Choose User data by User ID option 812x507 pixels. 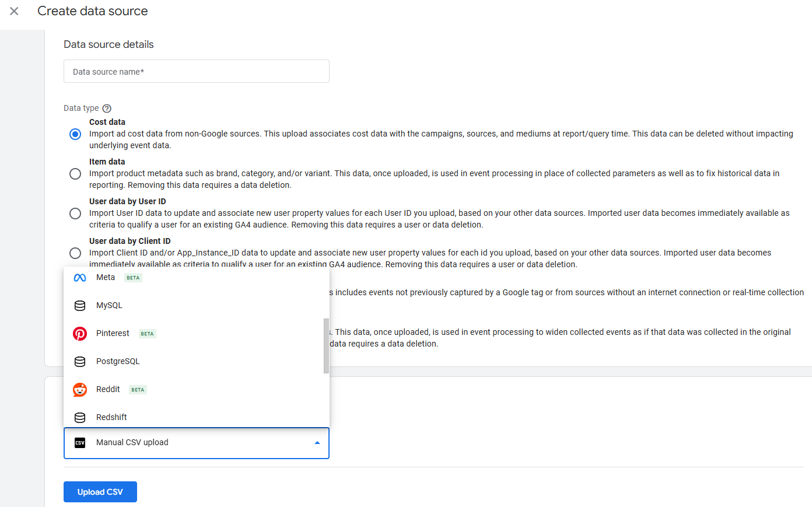[75, 214]
